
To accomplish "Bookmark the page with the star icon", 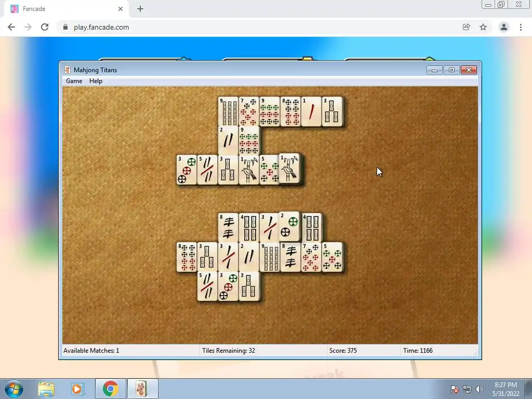I will tap(483, 27).
